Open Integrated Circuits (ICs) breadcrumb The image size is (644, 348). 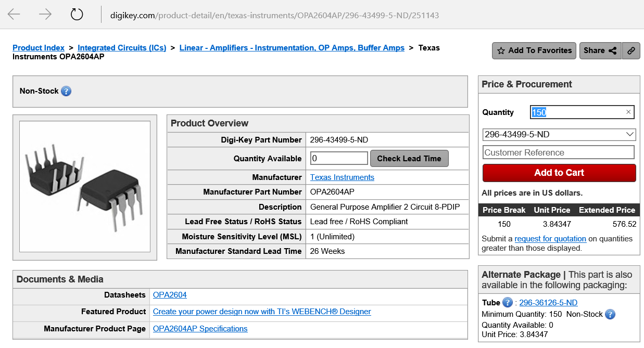pos(122,48)
